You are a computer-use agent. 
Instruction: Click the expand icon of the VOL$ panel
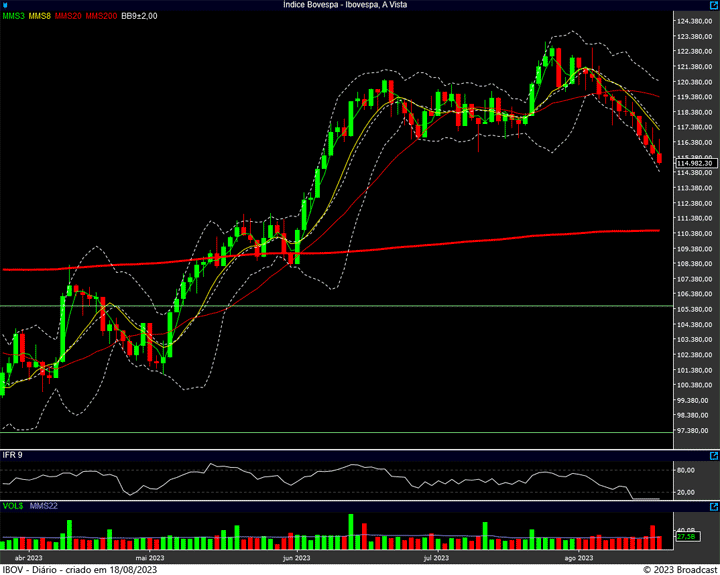click(713, 507)
